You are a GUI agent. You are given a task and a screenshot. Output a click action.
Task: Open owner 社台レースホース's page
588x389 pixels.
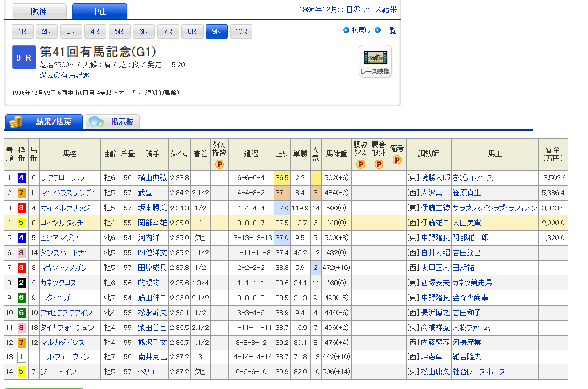click(x=479, y=372)
